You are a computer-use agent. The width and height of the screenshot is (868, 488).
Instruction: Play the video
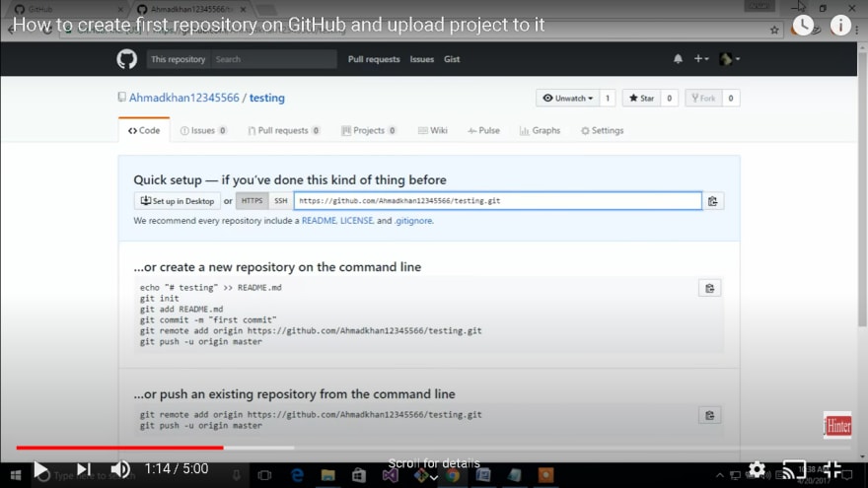click(40, 470)
